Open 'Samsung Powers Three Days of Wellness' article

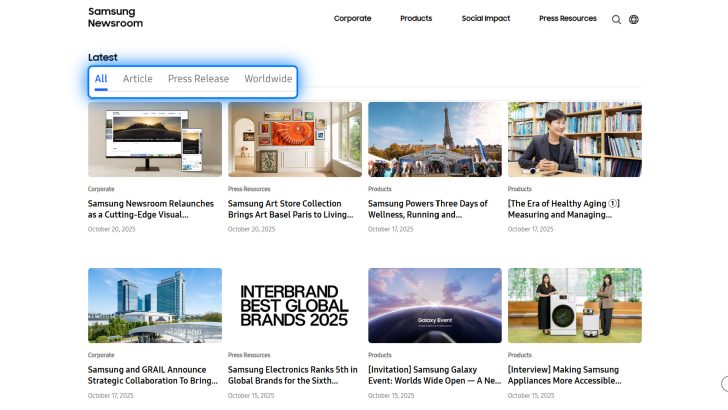428,209
